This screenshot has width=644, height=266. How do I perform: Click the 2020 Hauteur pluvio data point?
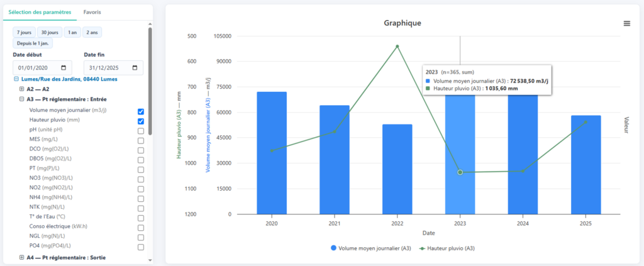(x=272, y=151)
